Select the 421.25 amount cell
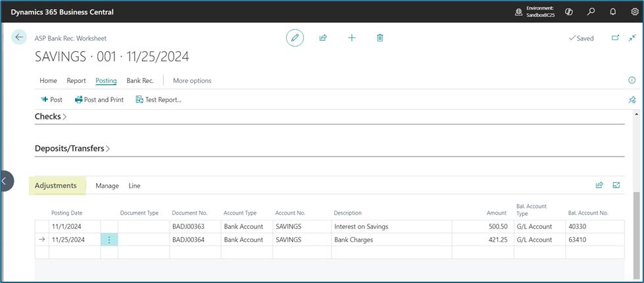 tap(483, 240)
